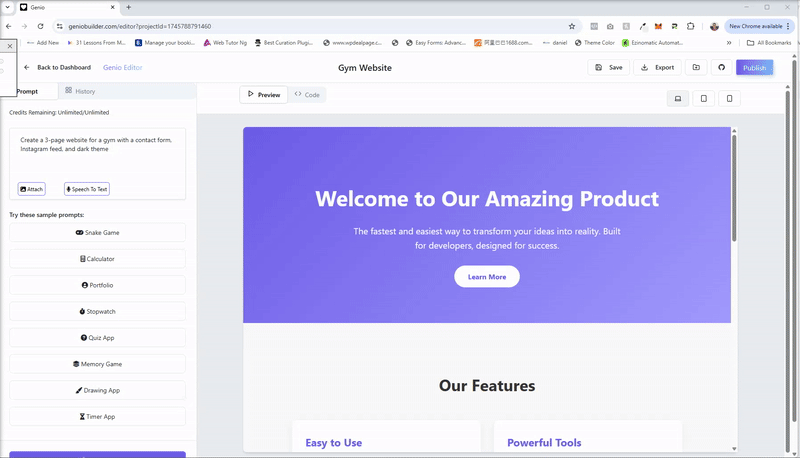The height and width of the screenshot is (458, 800).
Task: Switch to tablet preview device icon
Action: click(704, 98)
